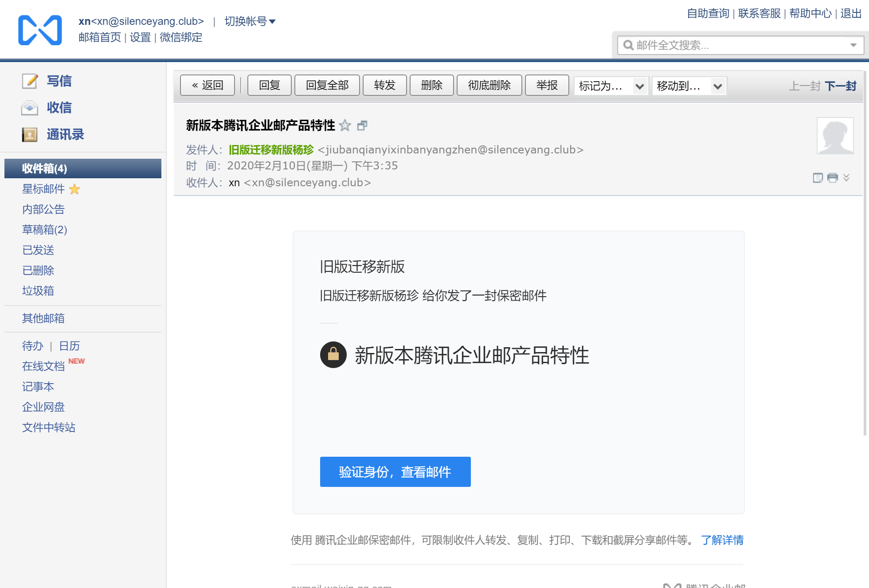Image resolution: width=869 pixels, height=588 pixels.
Task: Expand the 切换帐号 account switcher
Action: click(249, 21)
